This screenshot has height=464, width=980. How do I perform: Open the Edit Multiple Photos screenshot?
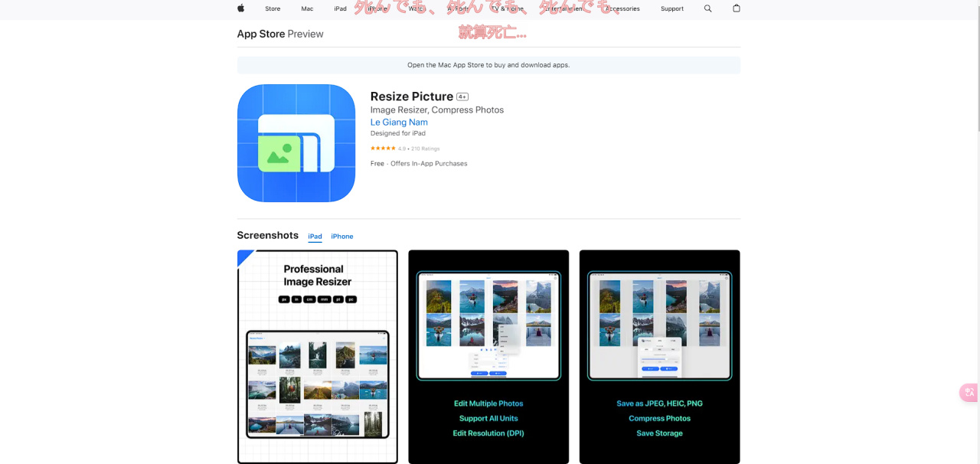(488, 357)
